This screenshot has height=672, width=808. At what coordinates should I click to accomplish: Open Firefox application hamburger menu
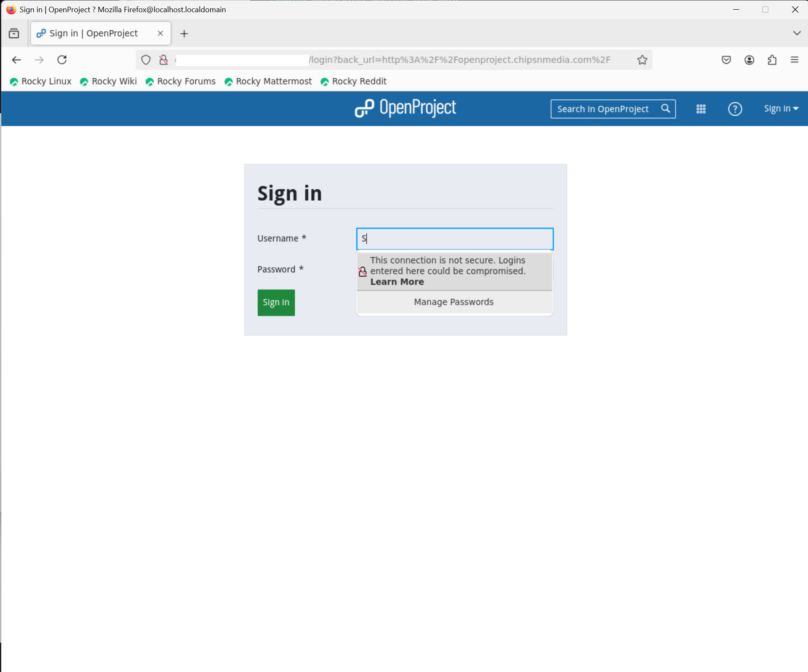795,60
